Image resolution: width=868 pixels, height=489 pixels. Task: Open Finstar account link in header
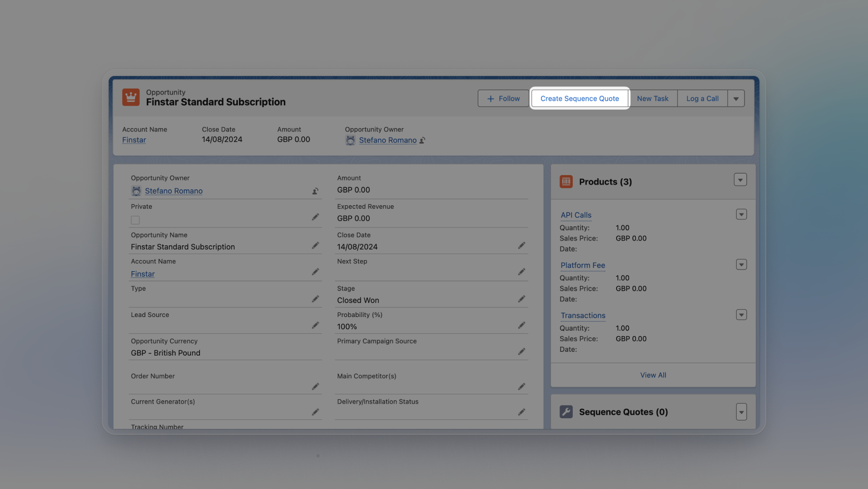coord(134,140)
